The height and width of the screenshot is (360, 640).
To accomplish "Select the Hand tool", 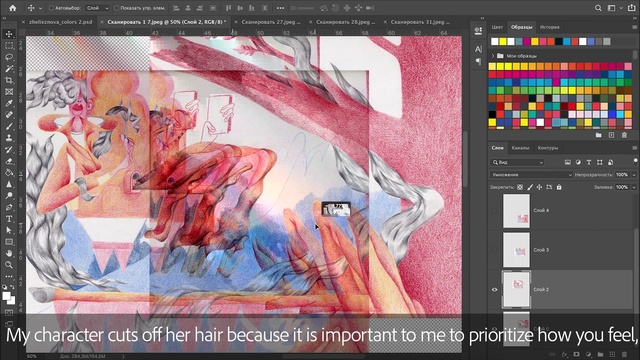I will (9, 253).
